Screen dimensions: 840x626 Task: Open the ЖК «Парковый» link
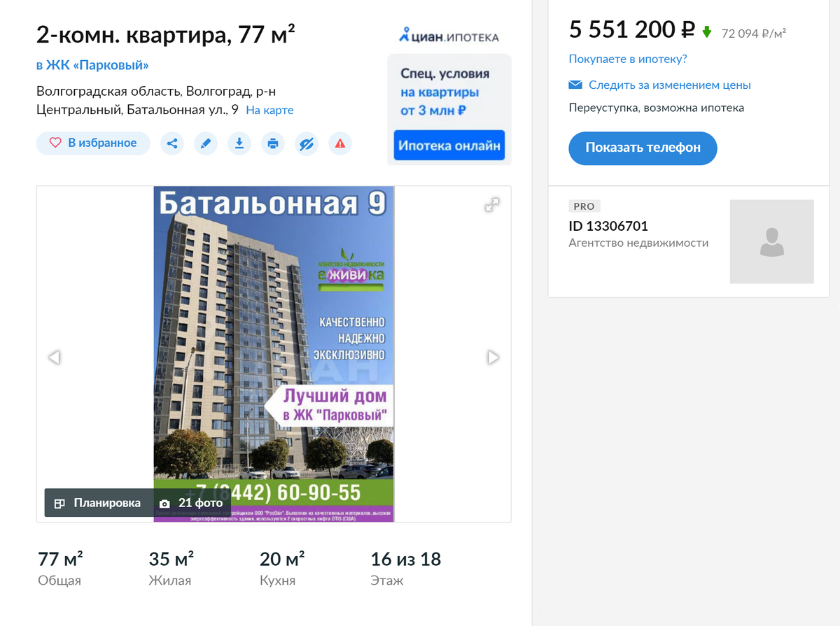92,66
